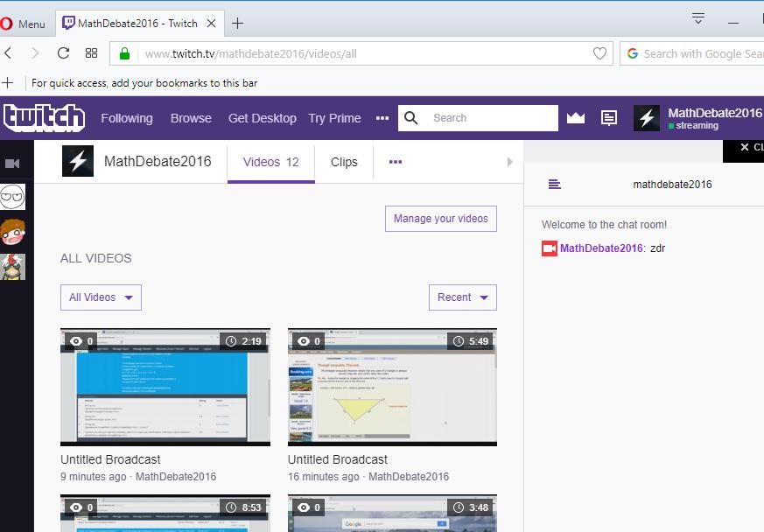Click Try Prime link

(x=334, y=118)
